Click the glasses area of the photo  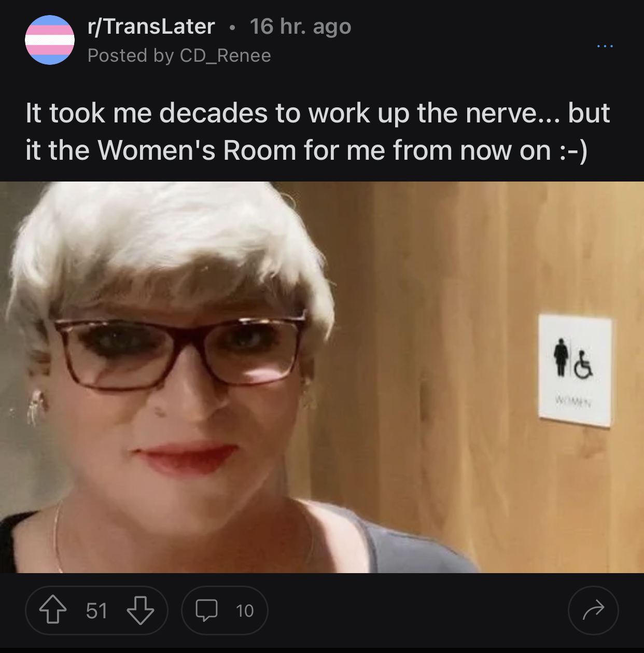pos(179,348)
